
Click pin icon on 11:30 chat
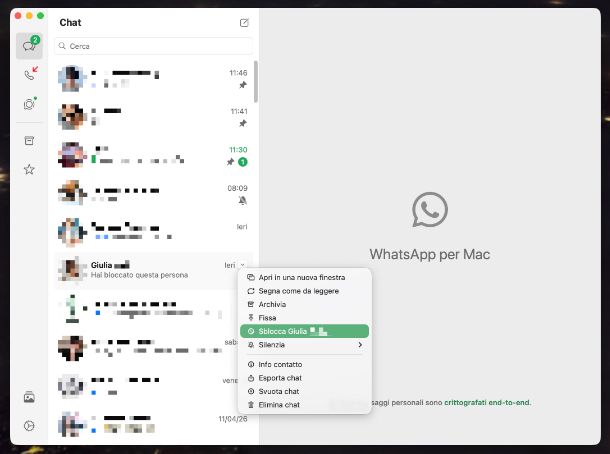[230, 162]
